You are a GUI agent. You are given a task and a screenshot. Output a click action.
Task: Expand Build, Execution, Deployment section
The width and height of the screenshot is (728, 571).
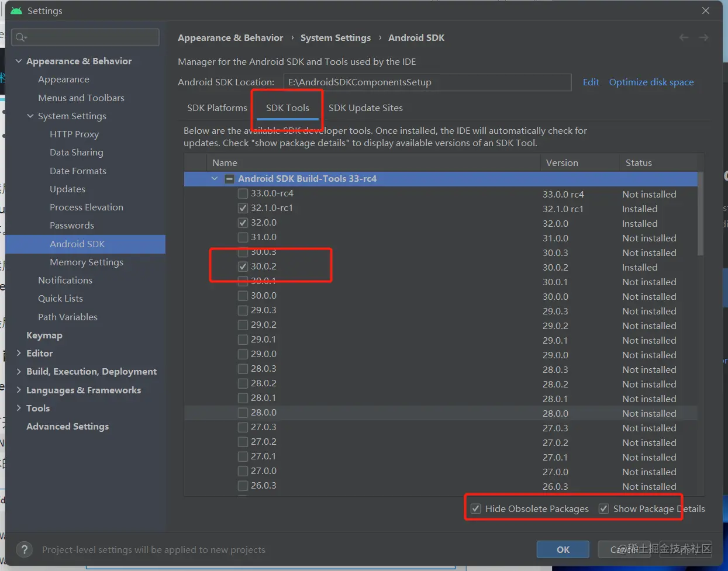click(19, 371)
